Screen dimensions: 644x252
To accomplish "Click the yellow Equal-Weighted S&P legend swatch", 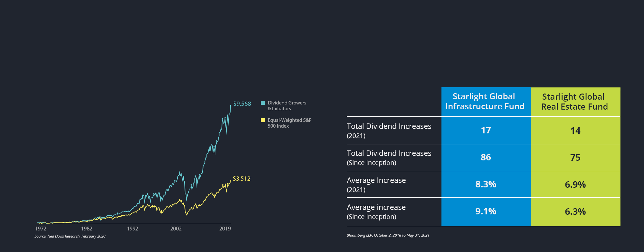I will click(x=263, y=120).
